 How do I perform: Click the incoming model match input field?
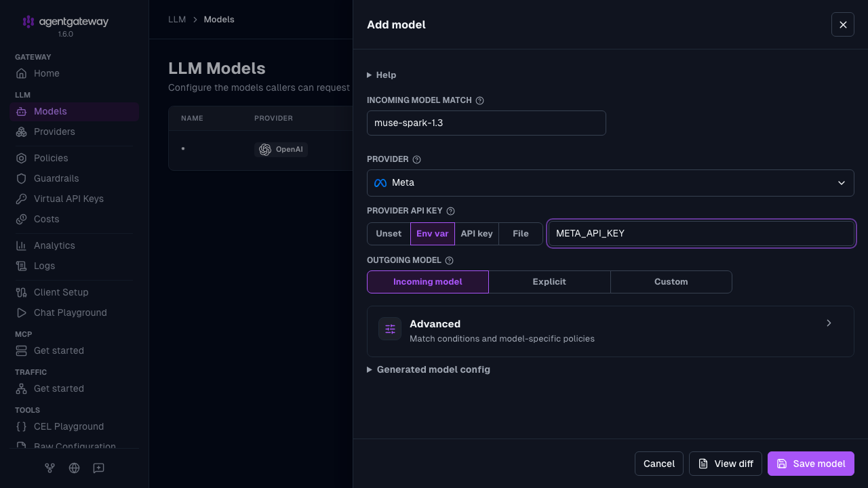[486, 123]
